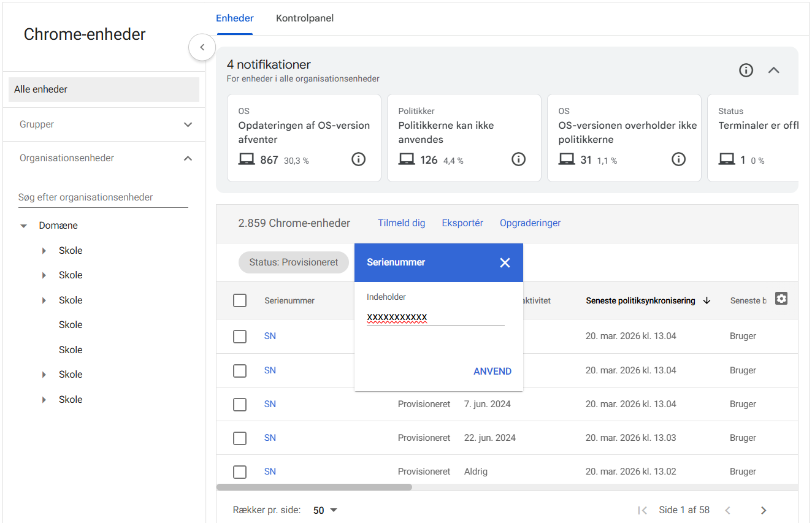Click the notifications info icon
This screenshot has height=523, width=812.
point(746,71)
